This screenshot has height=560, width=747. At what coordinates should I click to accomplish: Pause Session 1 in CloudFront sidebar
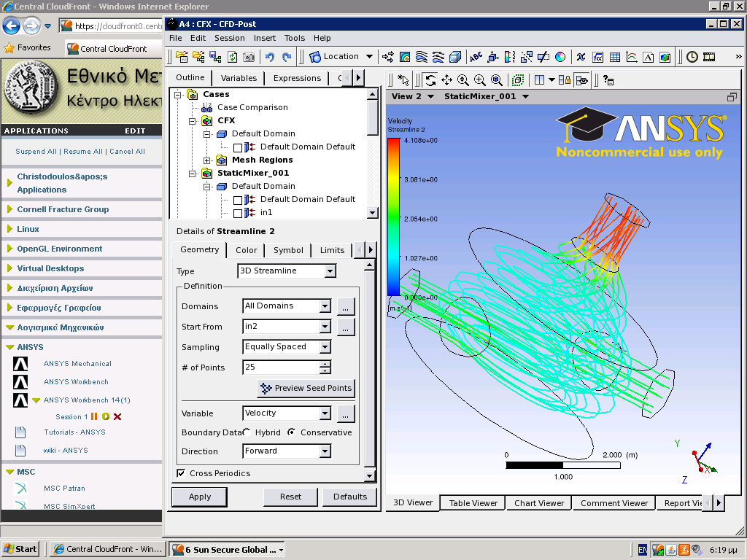tap(94, 416)
